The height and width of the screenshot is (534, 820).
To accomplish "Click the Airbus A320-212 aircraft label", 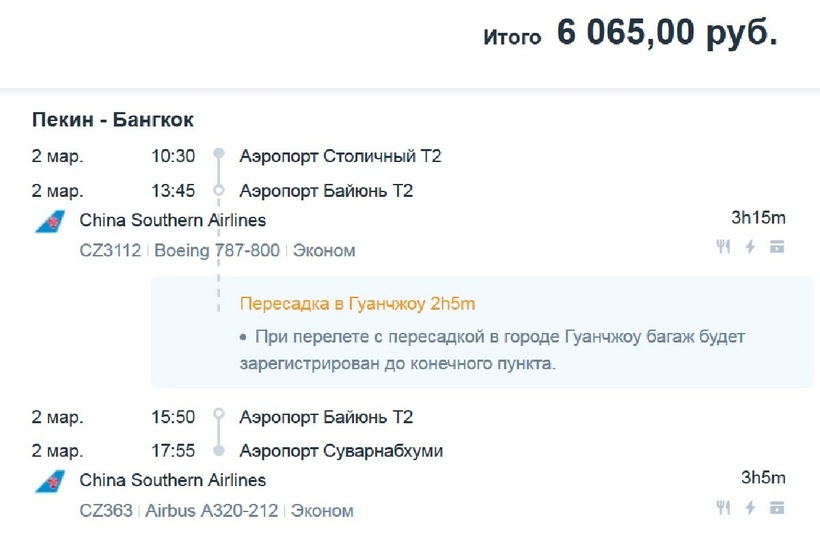I will [x=212, y=511].
